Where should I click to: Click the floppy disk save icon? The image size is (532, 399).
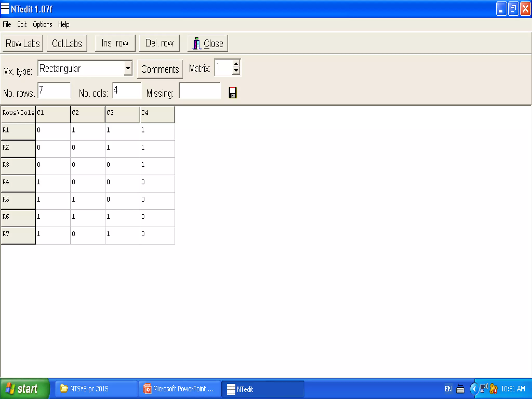click(x=232, y=93)
